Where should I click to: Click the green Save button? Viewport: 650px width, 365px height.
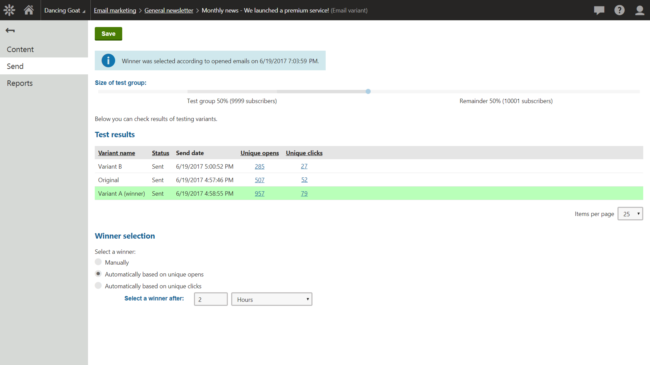click(108, 34)
